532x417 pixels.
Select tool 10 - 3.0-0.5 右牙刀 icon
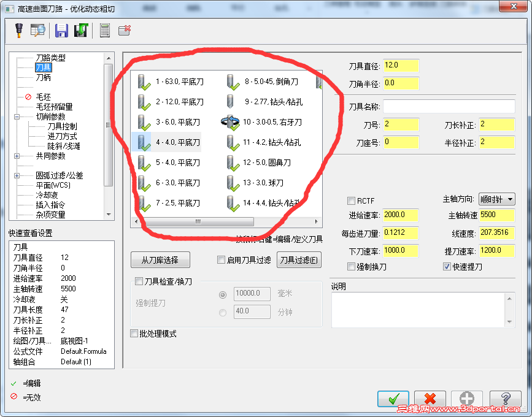(x=230, y=122)
